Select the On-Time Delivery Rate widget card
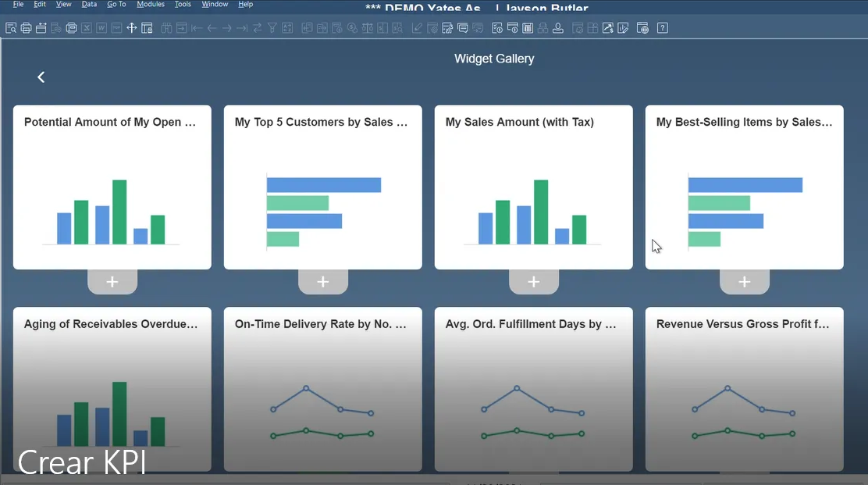 [x=323, y=389]
